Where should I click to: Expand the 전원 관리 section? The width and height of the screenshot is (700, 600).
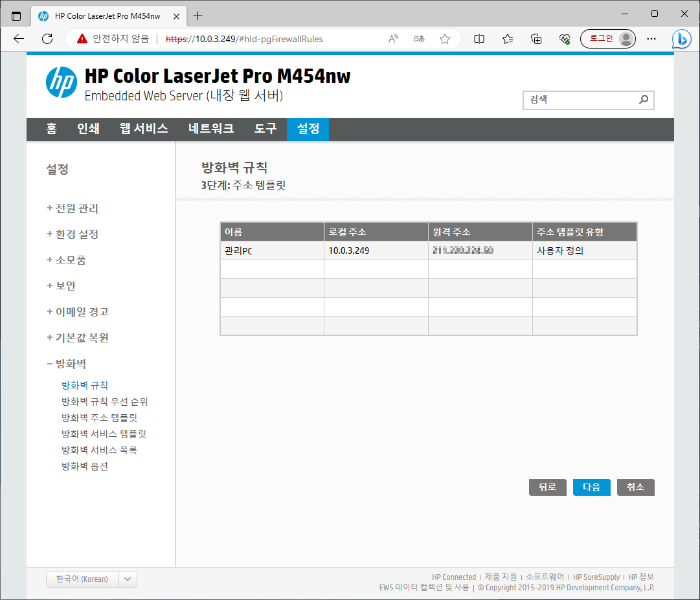pyautogui.click(x=73, y=208)
